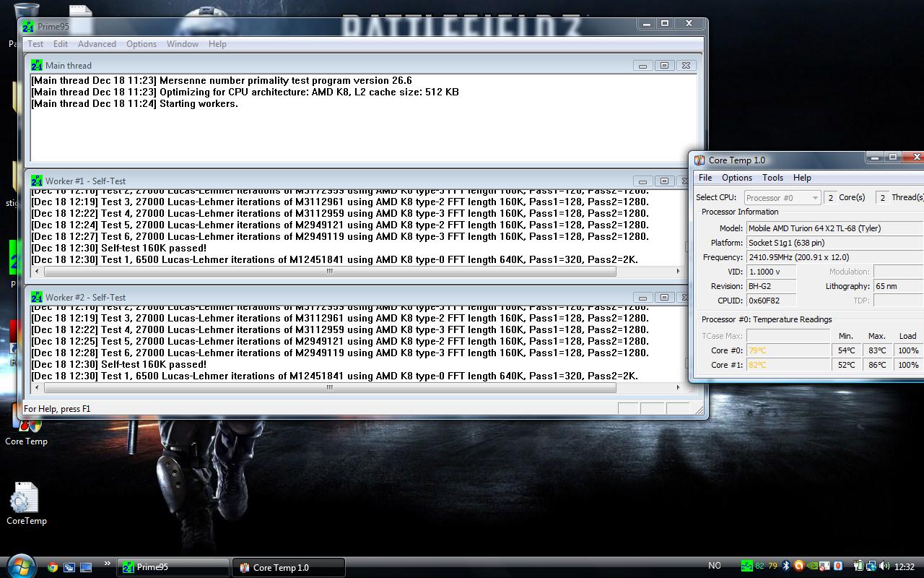This screenshot has height=578, width=924.
Task: Click Core #1 max temperature 86°C
Action: click(x=877, y=365)
